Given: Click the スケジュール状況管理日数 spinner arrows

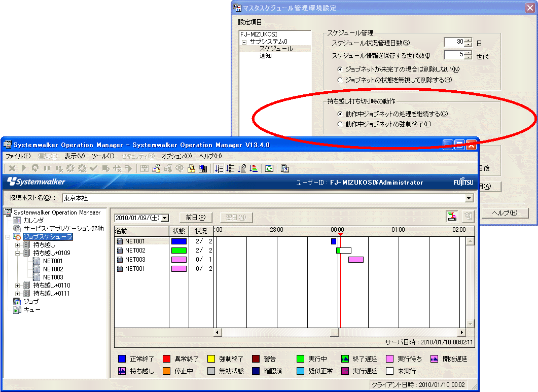Looking at the screenshot, I should pos(469,42).
